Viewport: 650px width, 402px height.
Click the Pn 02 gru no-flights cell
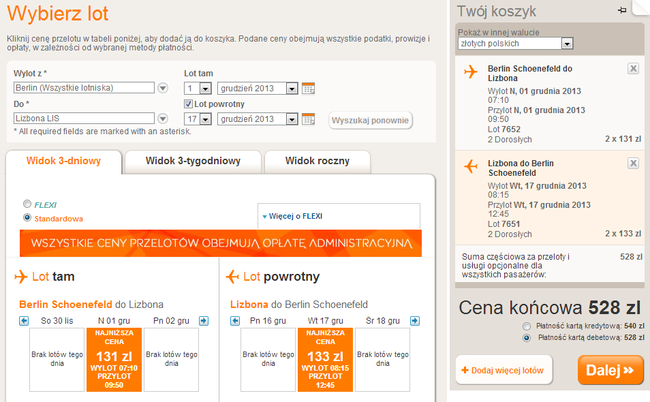(171, 359)
